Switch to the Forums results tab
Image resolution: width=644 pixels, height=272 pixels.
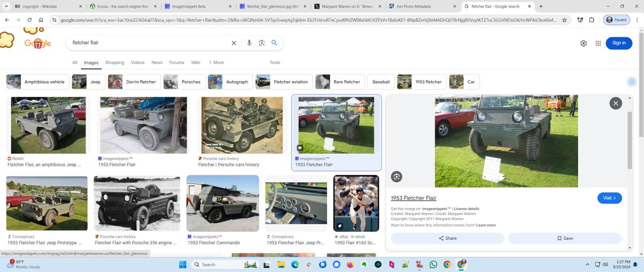[177, 62]
